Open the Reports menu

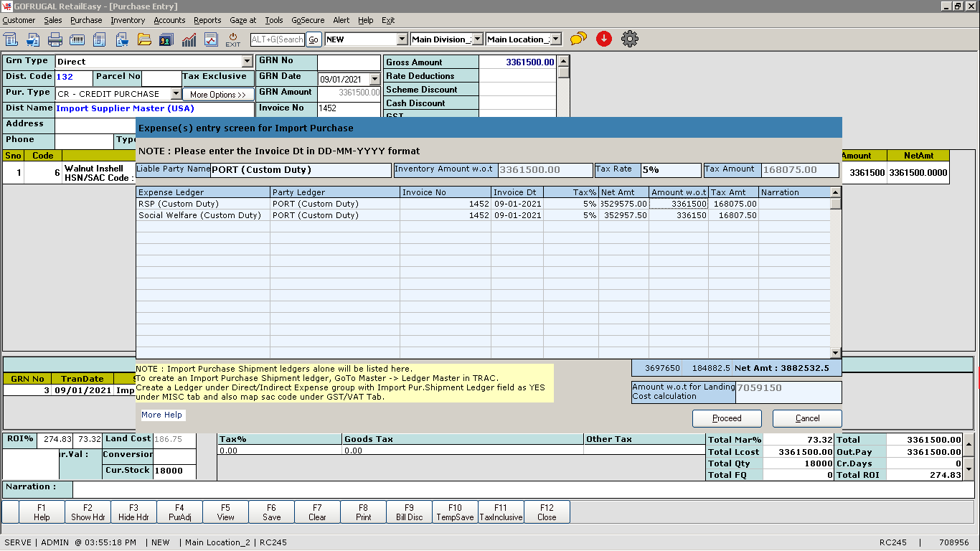tap(207, 20)
